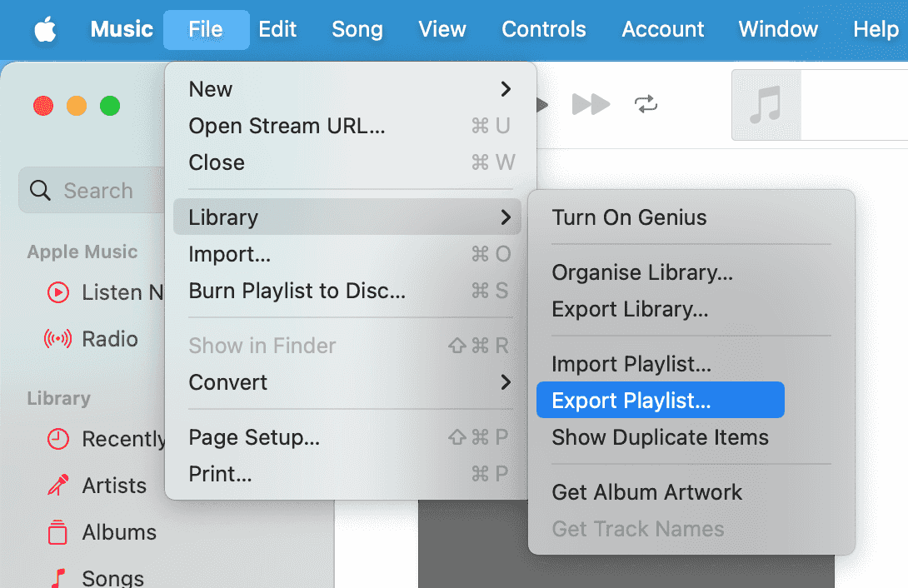Click the magnifying glass in the Search field
Image resolution: width=908 pixels, height=588 pixels.
coord(40,190)
